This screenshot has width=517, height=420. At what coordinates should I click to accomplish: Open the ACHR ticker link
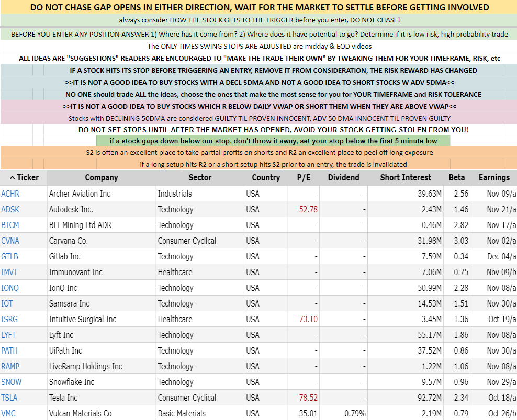coord(10,194)
